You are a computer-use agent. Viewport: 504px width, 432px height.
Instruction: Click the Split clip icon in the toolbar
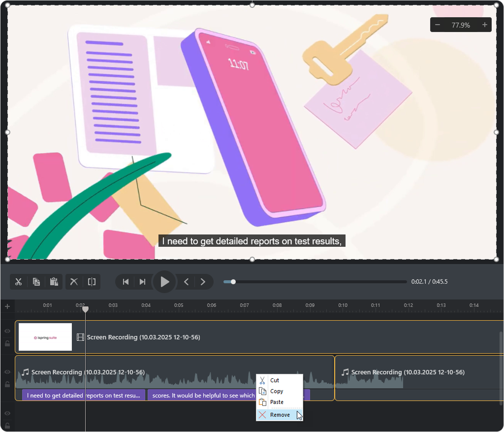(92, 282)
